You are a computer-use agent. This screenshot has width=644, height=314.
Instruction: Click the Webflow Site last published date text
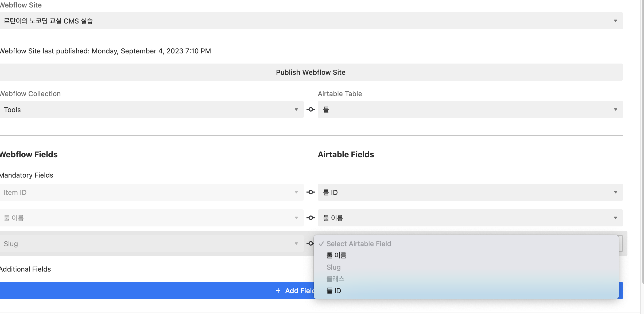(x=105, y=51)
